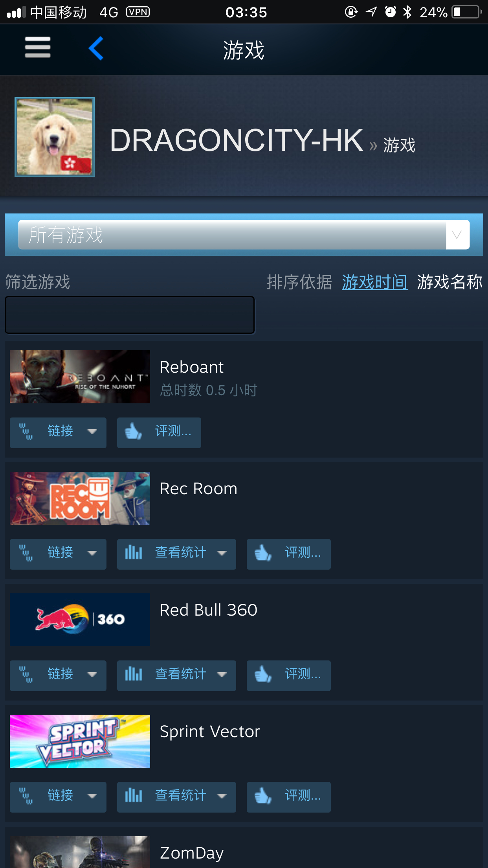Expand the 链接 dropdown under Reboant
488x868 pixels.
58,432
